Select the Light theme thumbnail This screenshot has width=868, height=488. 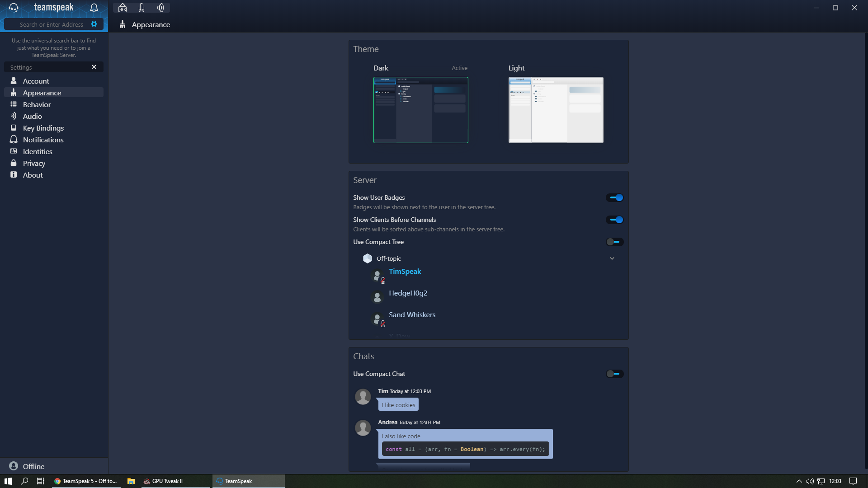coord(556,110)
